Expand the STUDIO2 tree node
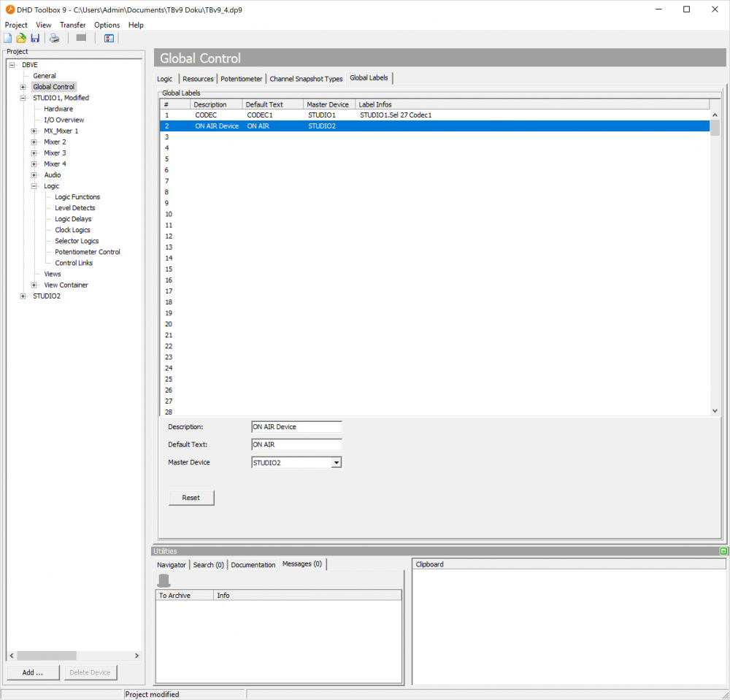730x700 pixels. [23, 296]
